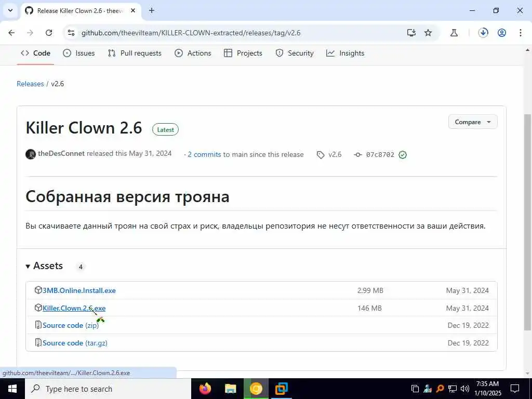Reload the page with the refresh icon

tap(49, 33)
